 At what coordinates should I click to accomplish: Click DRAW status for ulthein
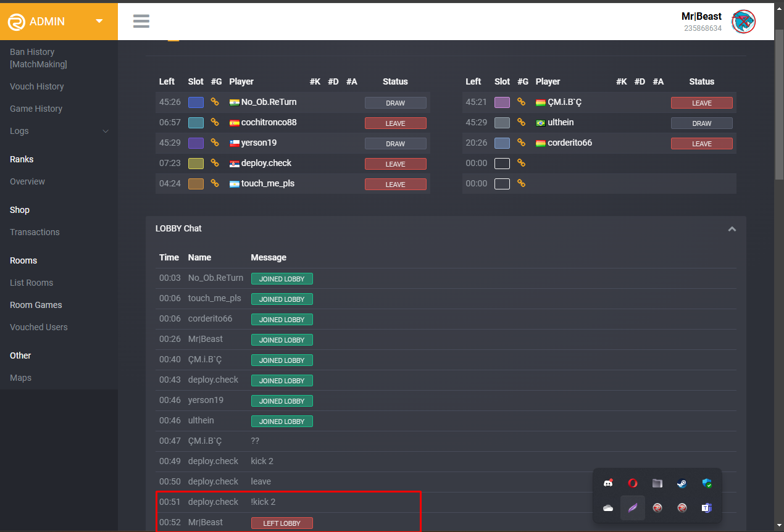coord(701,123)
